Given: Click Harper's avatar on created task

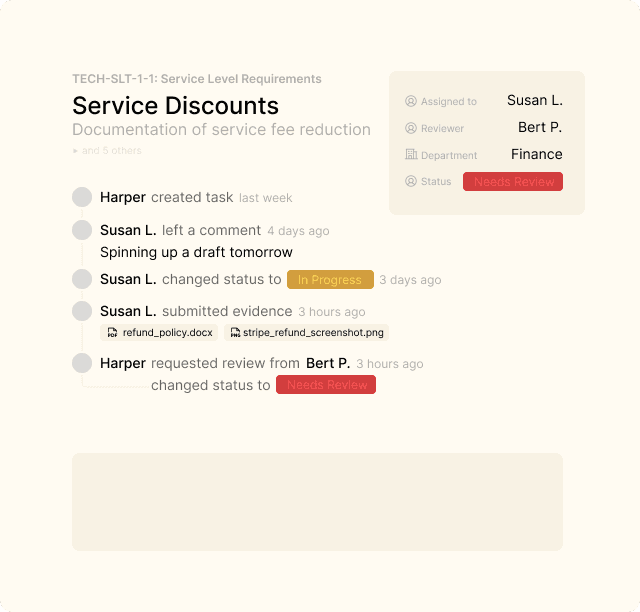Looking at the screenshot, I should 82,197.
